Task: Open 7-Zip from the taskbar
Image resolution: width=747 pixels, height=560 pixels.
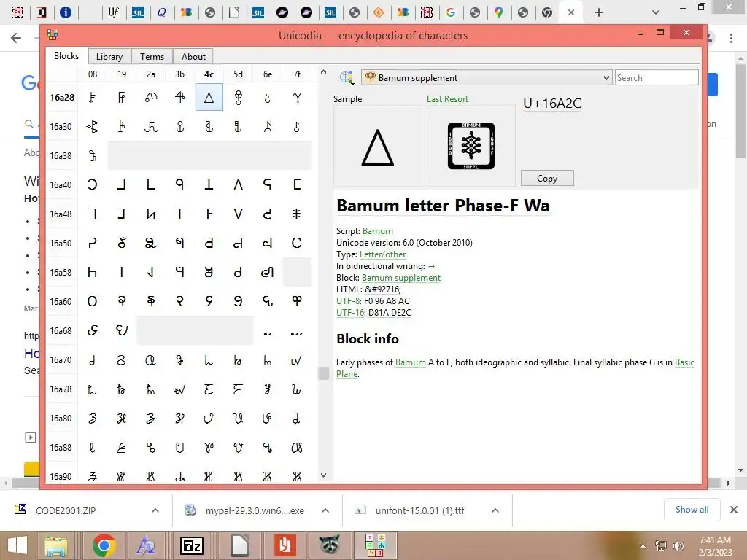Action: coord(192,545)
